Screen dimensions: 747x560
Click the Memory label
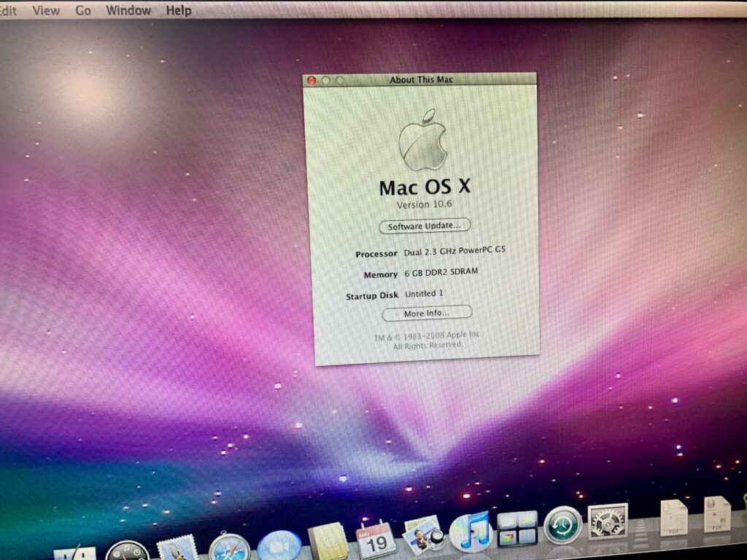(381, 275)
